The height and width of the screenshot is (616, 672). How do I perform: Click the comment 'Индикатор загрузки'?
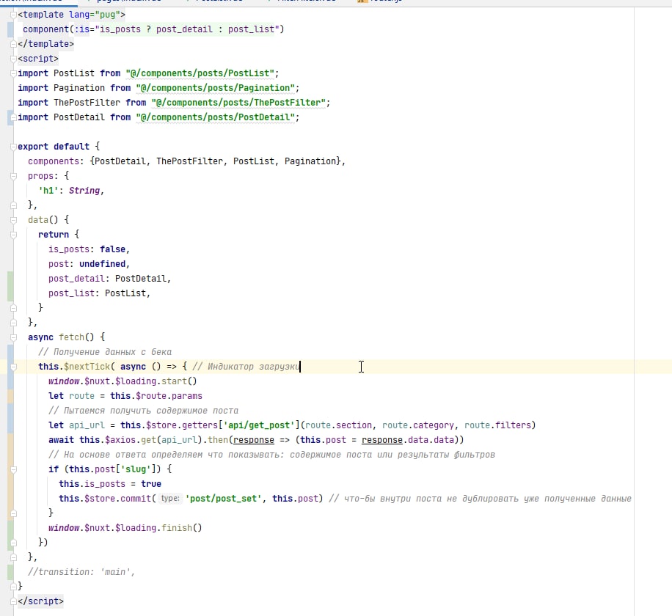[x=246, y=367]
